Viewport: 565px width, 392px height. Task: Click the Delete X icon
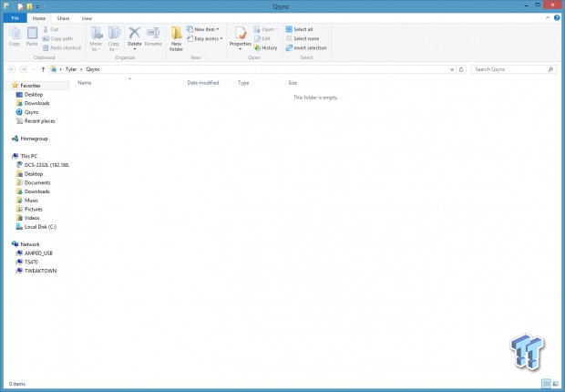[x=134, y=33]
